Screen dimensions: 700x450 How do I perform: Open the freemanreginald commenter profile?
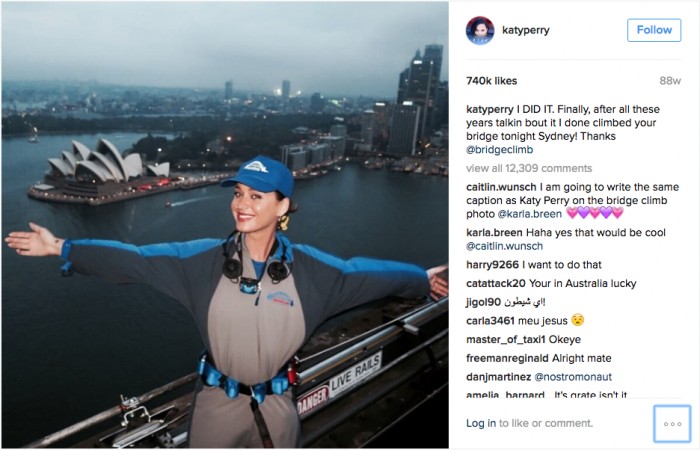(507, 358)
